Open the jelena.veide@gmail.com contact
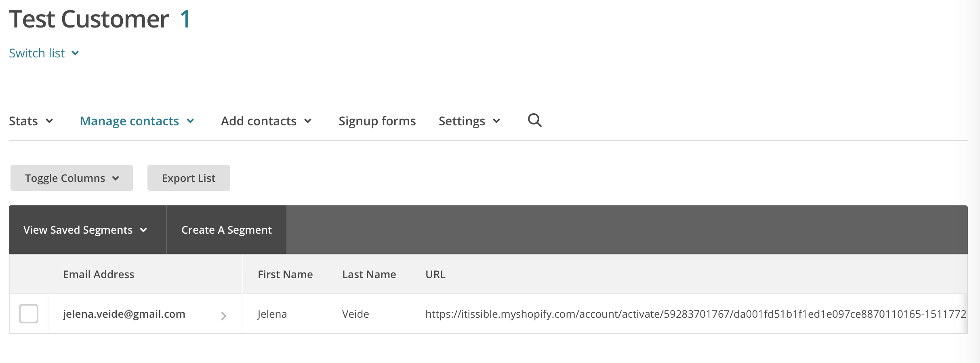 (x=124, y=314)
